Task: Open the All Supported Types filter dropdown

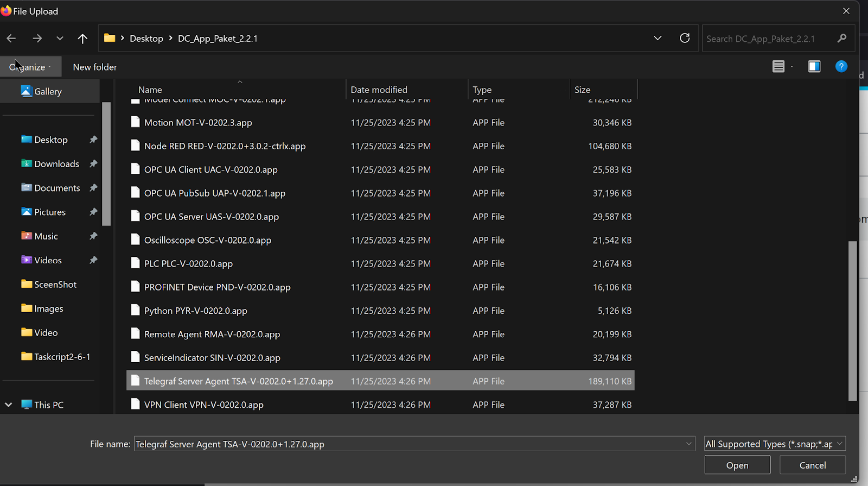Action: [775, 444]
